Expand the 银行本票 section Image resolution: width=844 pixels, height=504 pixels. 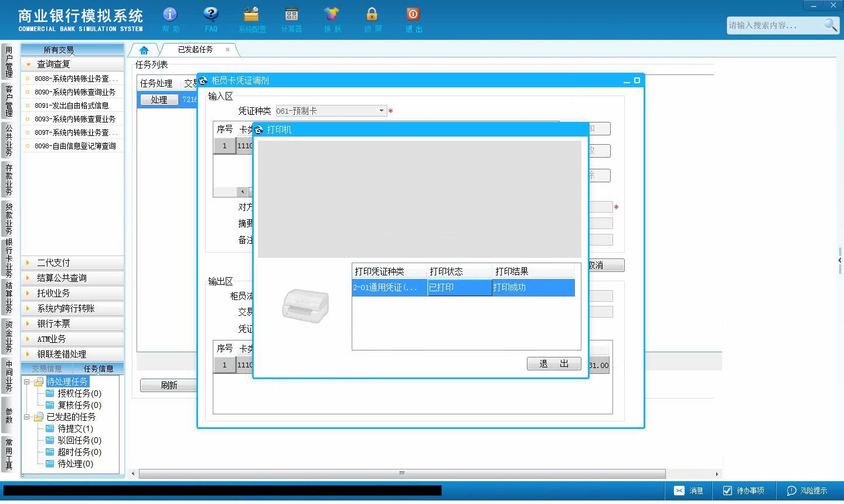[x=73, y=323]
